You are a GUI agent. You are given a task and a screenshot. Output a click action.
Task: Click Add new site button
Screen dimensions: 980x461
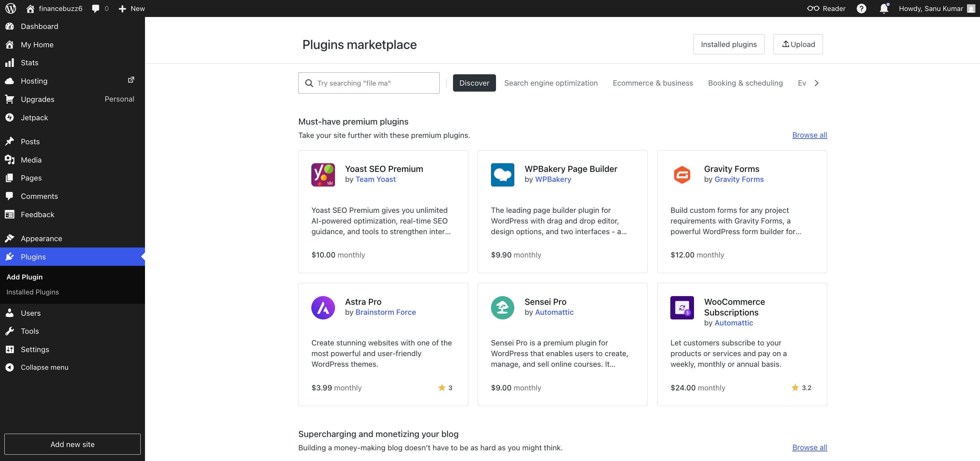tap(72, 444)
